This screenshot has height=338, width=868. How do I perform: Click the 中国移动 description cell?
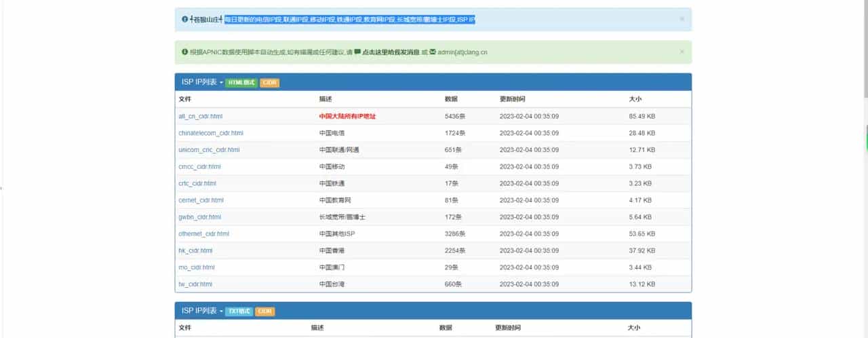click(332, 166)
